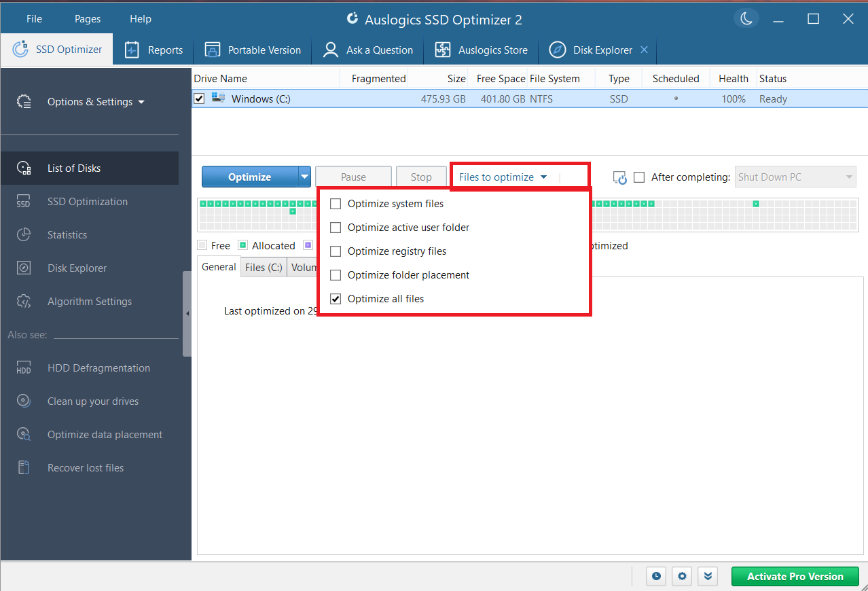Switch to the Files (C:) tab

point(264,266)
